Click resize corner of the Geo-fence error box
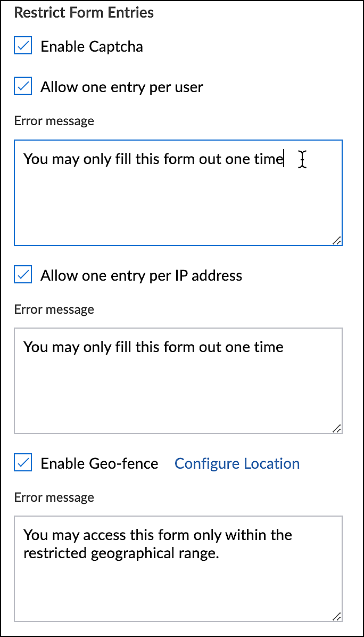 (x=336, y=616)
